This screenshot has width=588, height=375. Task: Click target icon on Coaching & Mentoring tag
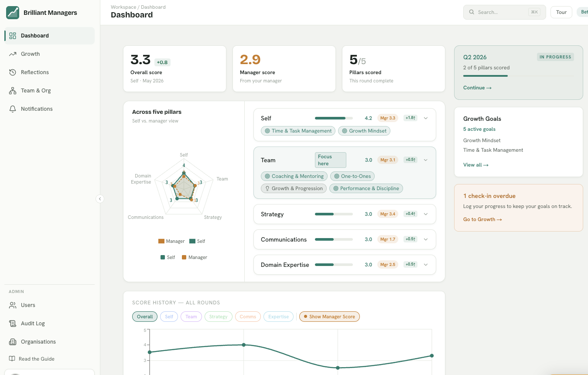tap(267, 176)
